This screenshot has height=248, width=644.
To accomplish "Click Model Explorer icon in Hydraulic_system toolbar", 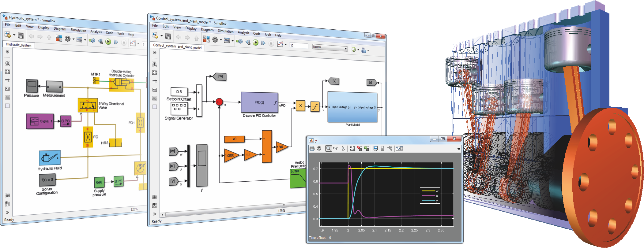I will 79,39.
